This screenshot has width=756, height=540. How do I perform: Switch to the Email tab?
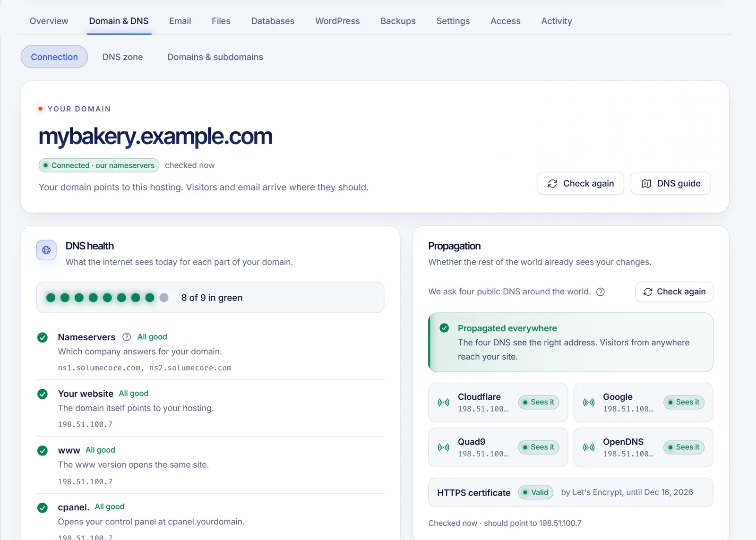(180, 21)
